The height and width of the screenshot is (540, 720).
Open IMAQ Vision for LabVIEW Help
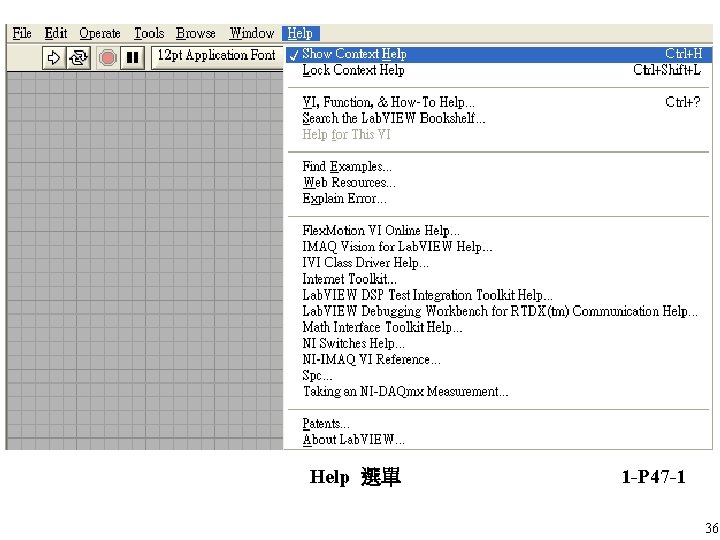coord(499,247)
